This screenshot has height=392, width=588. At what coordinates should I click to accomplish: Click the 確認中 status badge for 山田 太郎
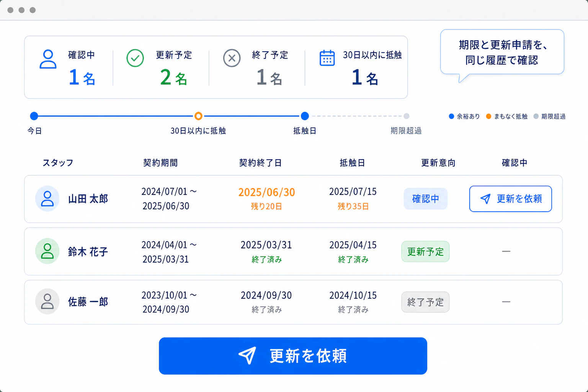tap(425, 199)
